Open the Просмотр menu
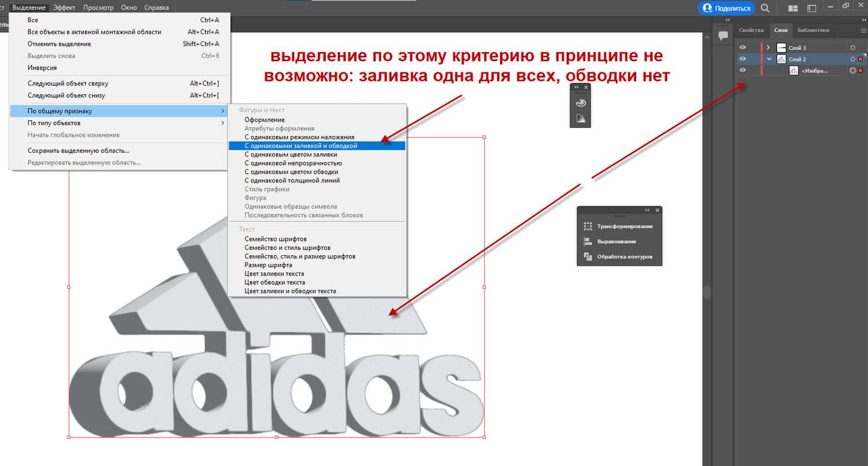The image size is (868, 466). pyautogui.click(x=98, y=8)
